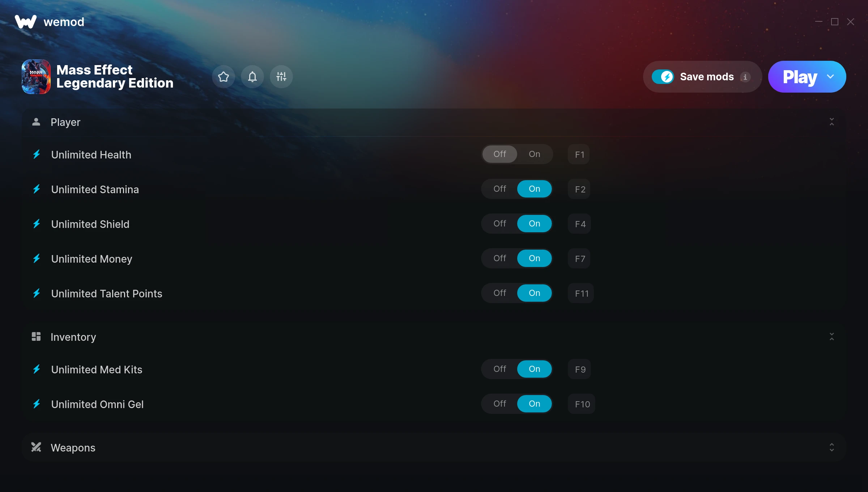This screenshot has width=868, height=492.
Task: Toggle the Save mods switch
Action: tap(663, 77)
